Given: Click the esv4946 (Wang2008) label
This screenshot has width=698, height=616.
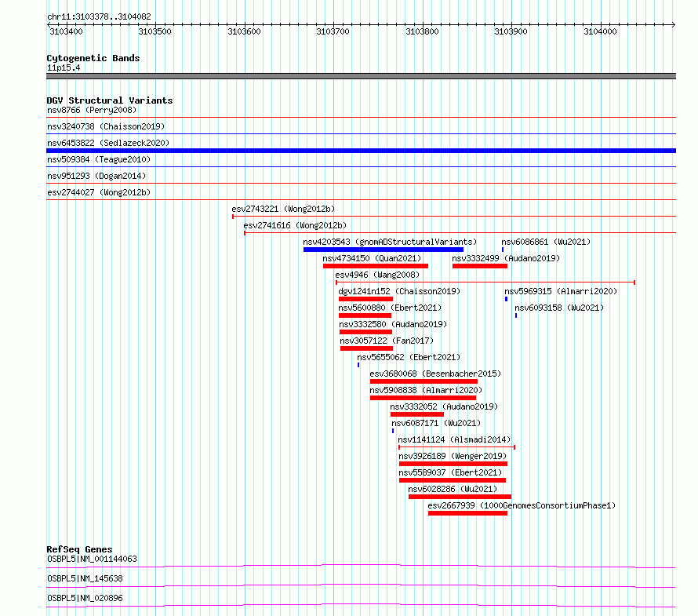Looking at the screenshot, I should click(377, 275).
